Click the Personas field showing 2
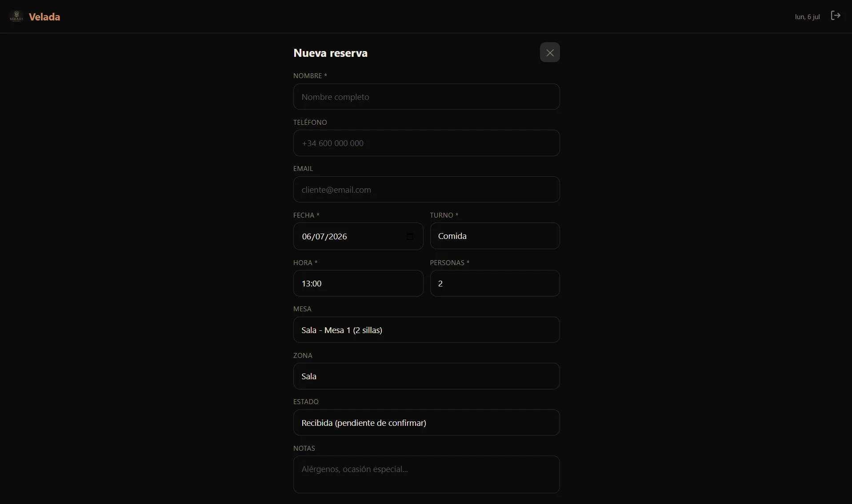 point(495,283)
